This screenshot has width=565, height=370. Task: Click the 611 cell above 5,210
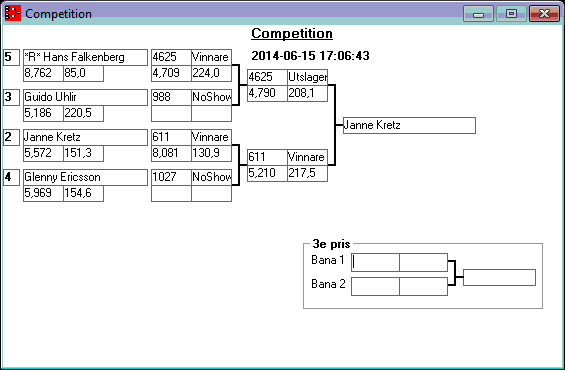[267, 157]
